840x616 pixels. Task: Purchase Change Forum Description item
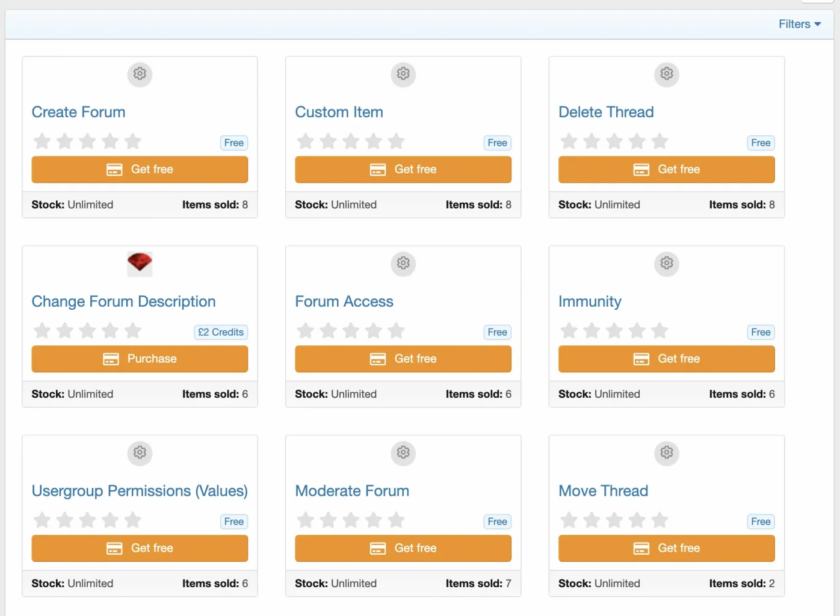140,359
